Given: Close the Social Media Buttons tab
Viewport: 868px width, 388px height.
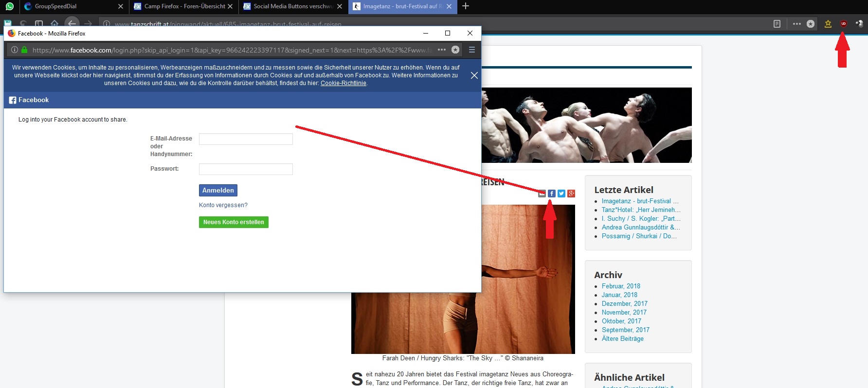Looking at the screenshot, I should (x=340, y=6).
